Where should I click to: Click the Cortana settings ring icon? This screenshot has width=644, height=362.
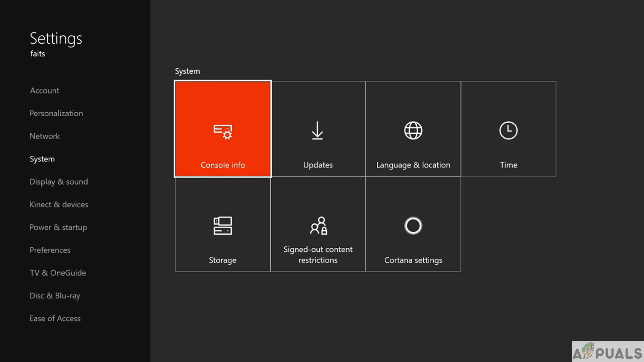pyautogui.click(x=413, y=226)
